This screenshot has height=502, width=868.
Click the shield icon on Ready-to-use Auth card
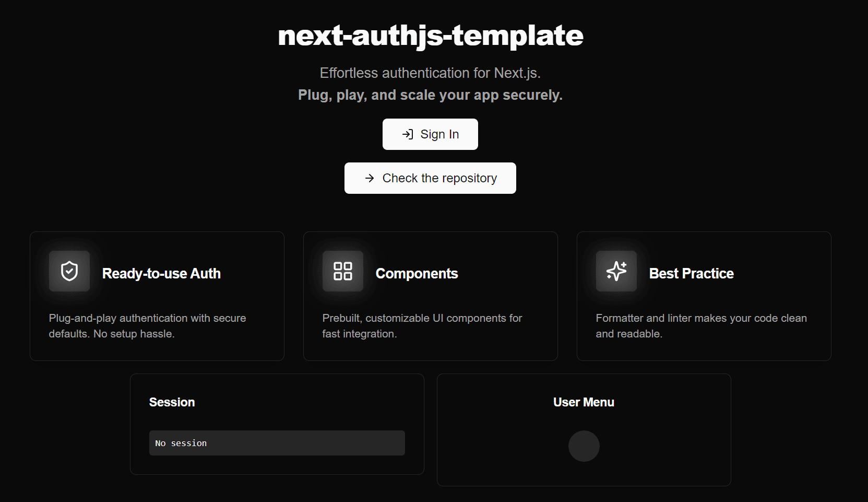tap(69, 271)
